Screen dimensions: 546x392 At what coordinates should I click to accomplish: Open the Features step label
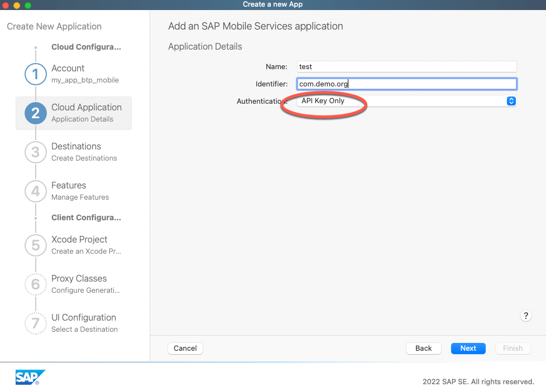point(69,185)
